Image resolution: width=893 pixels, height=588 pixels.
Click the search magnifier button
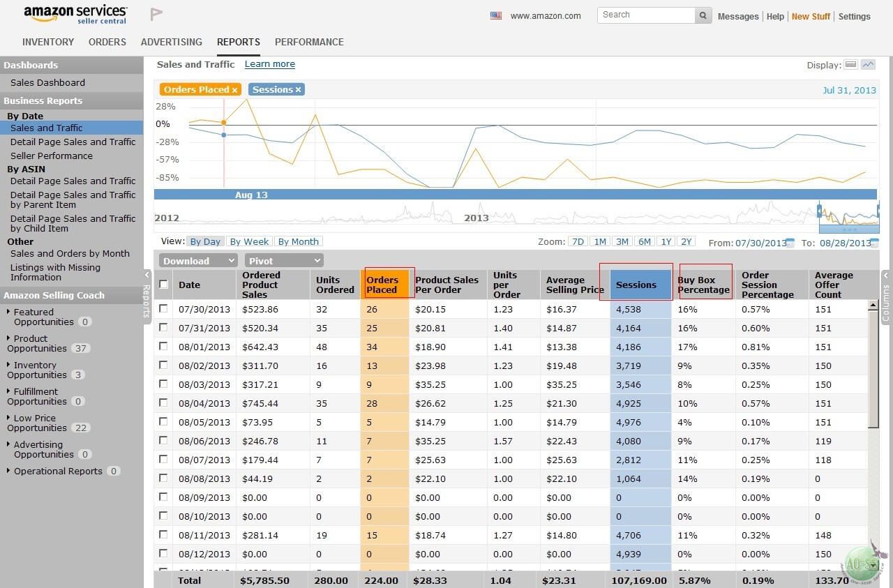(x=704, y=15)
